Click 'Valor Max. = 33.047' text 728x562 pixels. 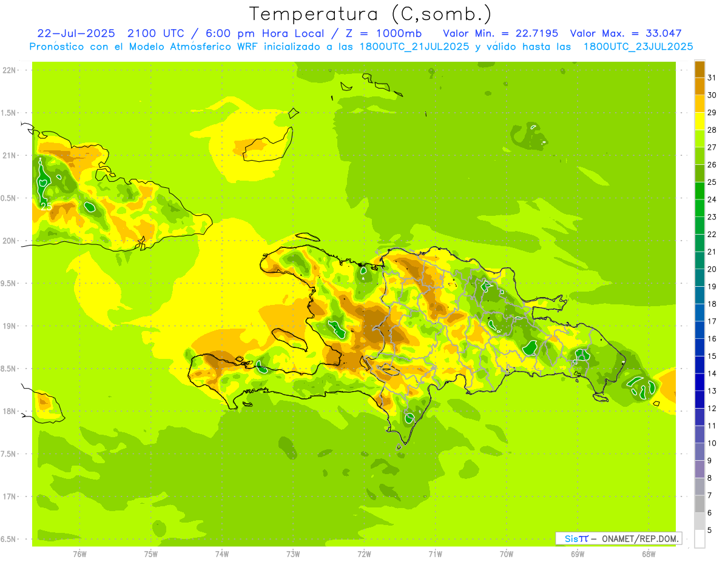627,33
